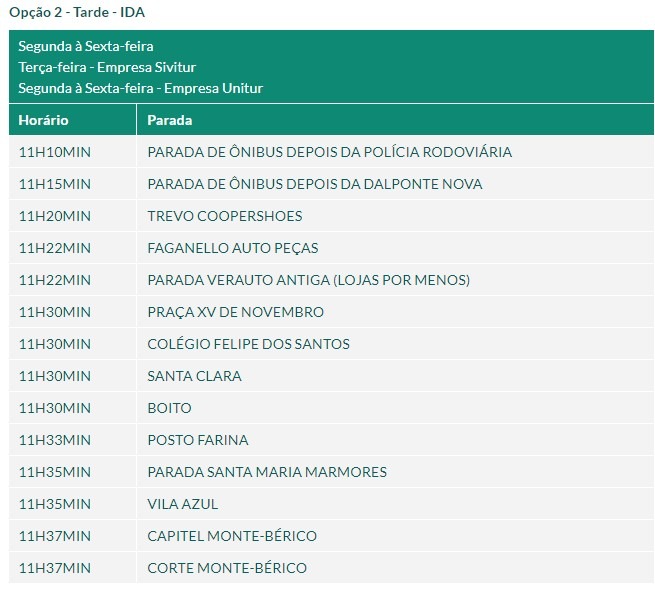Screen dimensions: 655x597
Task: Select the POSTO FARINA stop
Action: point(197,440)
